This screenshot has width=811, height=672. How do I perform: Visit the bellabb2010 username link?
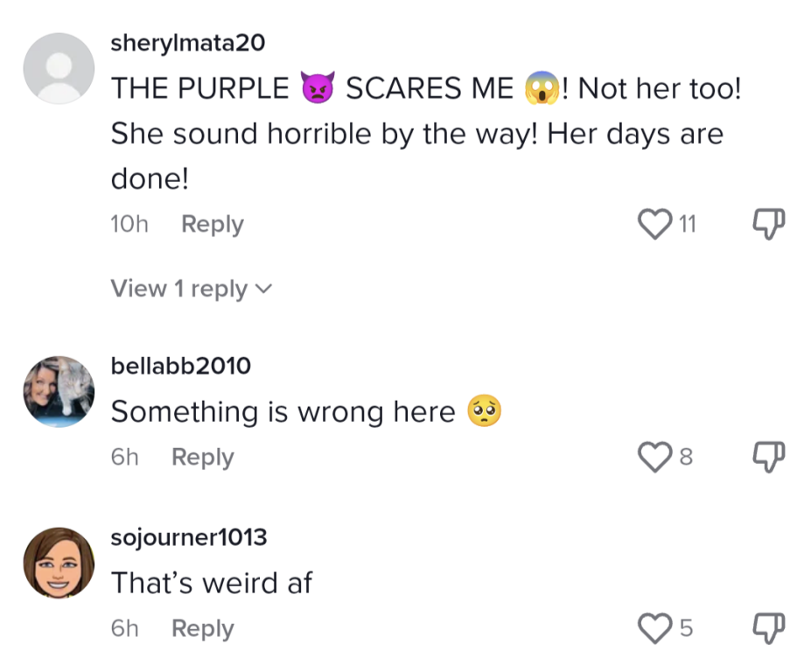pyautogui.click(x=180, y=366)
